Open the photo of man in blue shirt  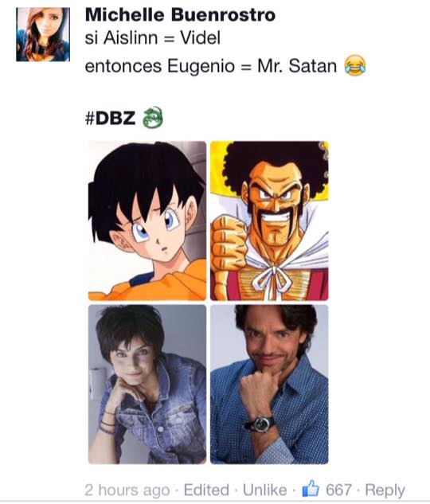coord(269,385)
